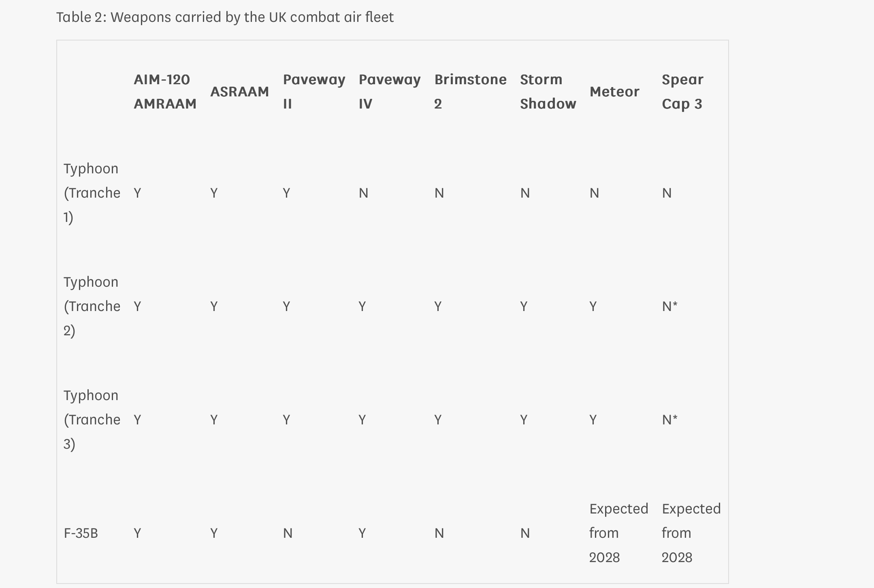
Task: Click the F-35B row label
Action: (x=81, y=533)
